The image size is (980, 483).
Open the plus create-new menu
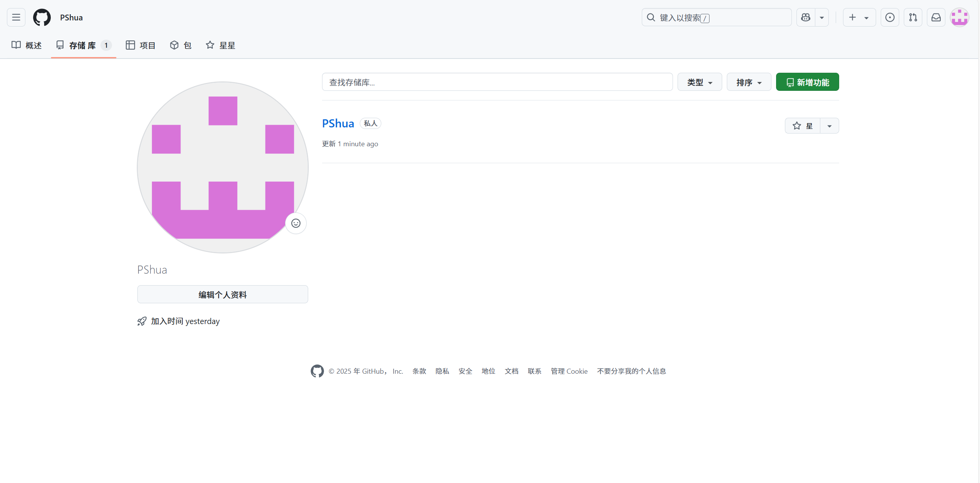click(859, 17)
